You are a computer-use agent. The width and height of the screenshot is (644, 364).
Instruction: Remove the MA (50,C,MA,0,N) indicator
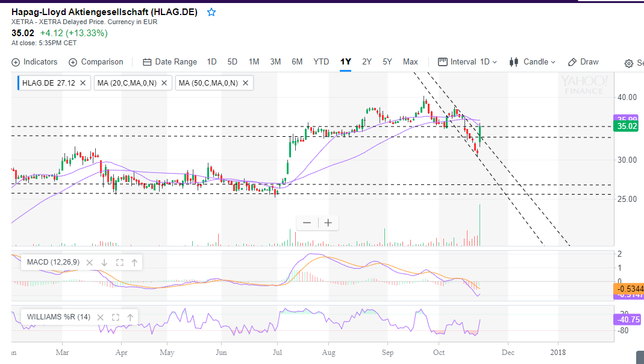point(245,83)
